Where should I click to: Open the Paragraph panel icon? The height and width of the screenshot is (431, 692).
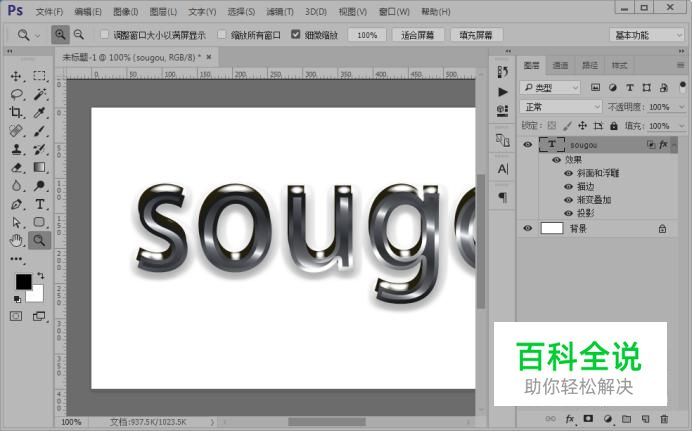[503, 197]
